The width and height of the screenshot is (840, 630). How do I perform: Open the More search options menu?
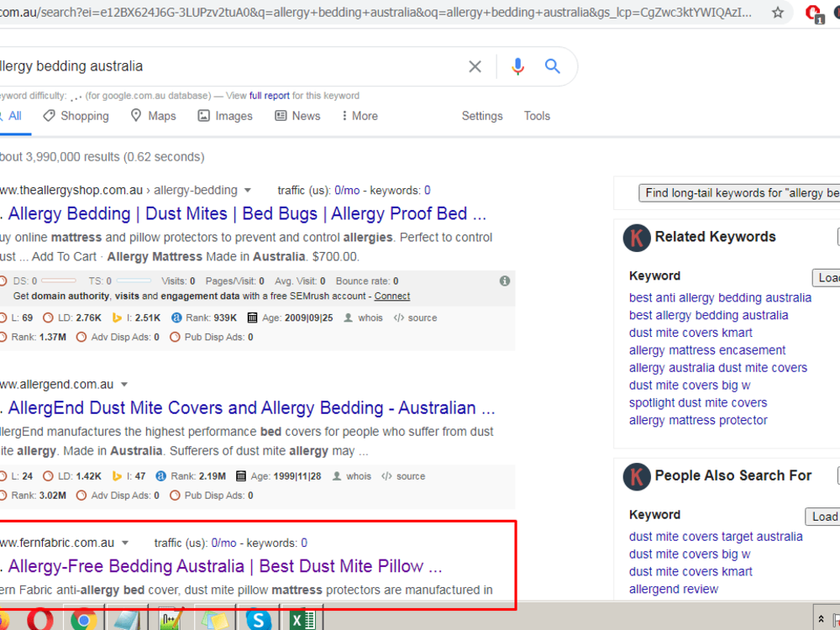(x=360, y=116)
